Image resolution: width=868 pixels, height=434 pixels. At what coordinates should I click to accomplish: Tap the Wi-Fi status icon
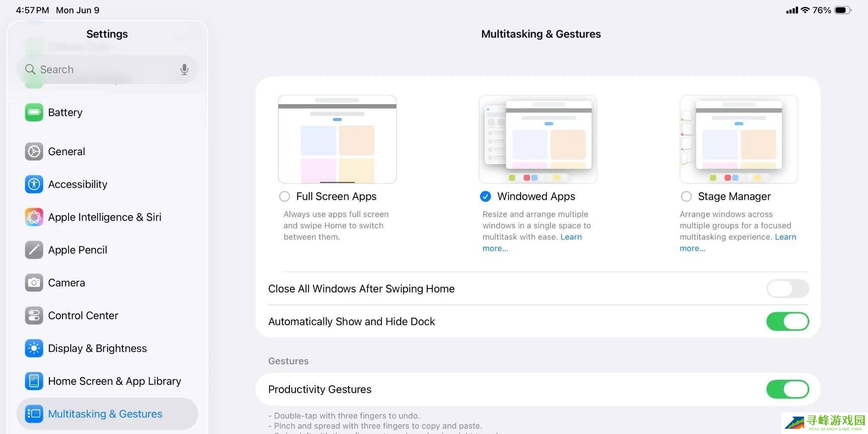tap(805, 10)
